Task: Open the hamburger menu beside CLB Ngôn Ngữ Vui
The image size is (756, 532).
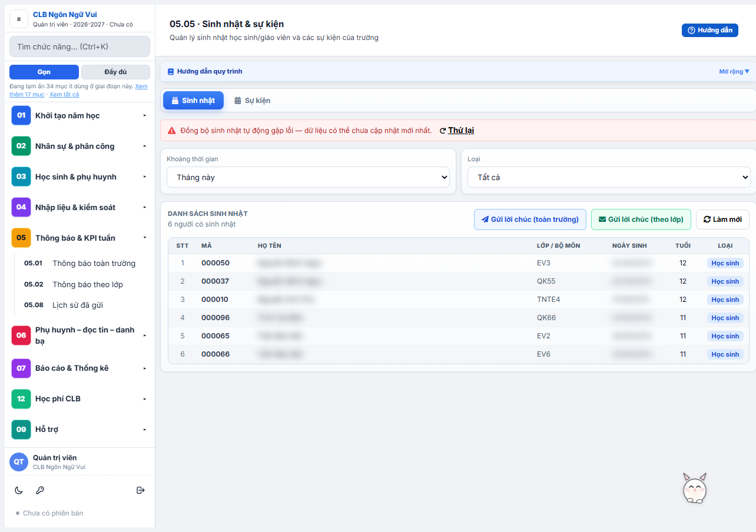Action: coord(19,19)
